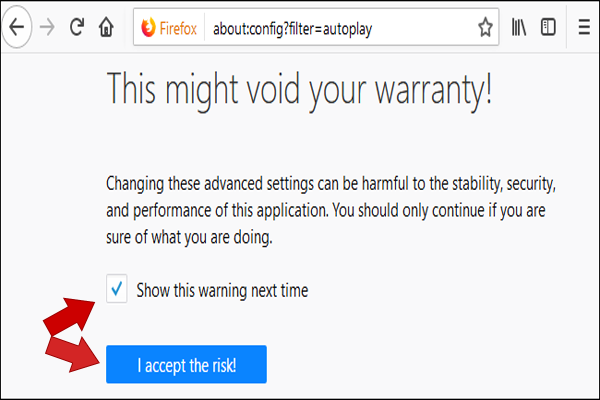Open the hamburger application menu
The image size is (600, 400).
584,28
